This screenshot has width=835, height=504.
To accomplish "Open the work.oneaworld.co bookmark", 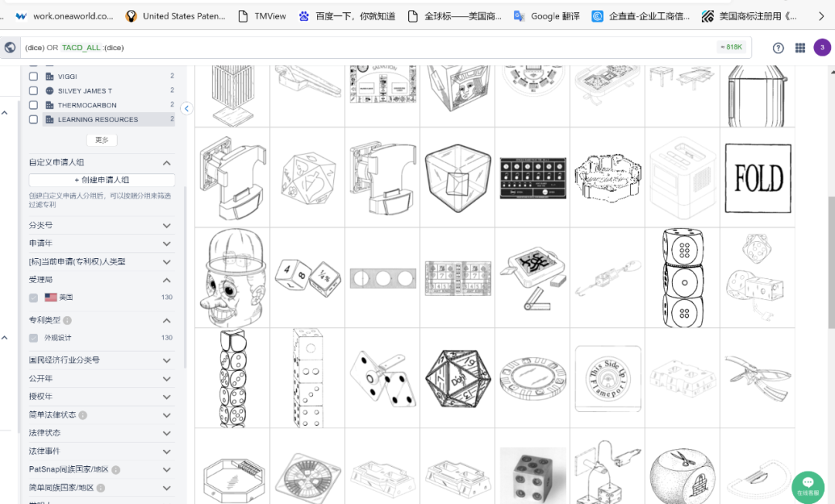I will 64,16.
